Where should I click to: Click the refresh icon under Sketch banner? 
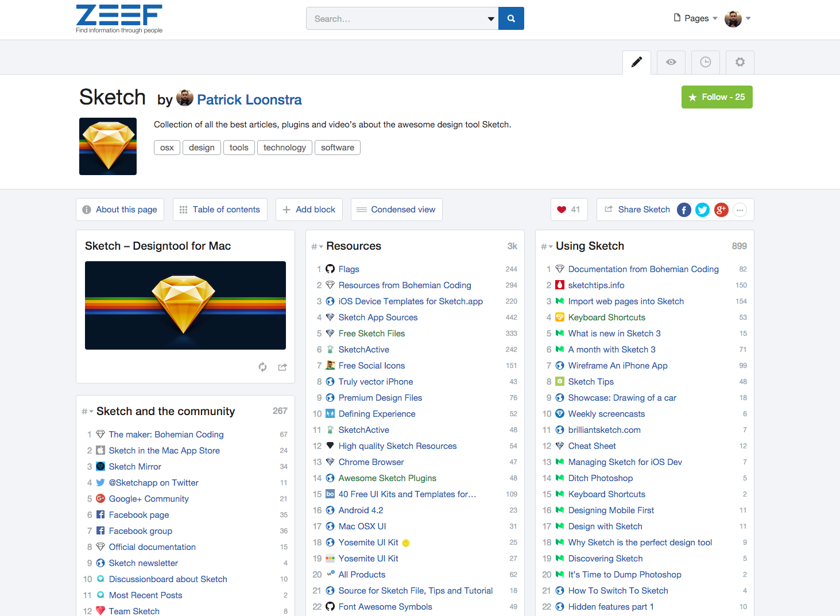(x=262, y=367)
